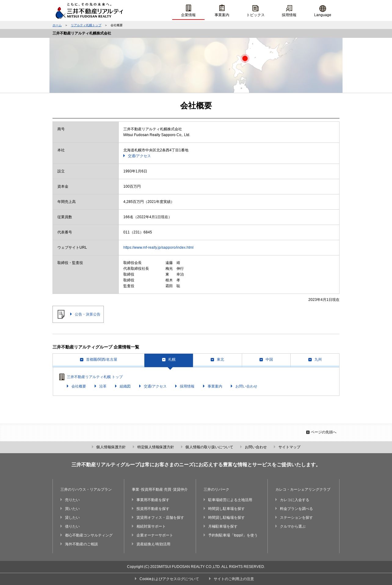Click the red Sapporo marker on map
The width and height of the screenshot is (392, 585).
245,58
